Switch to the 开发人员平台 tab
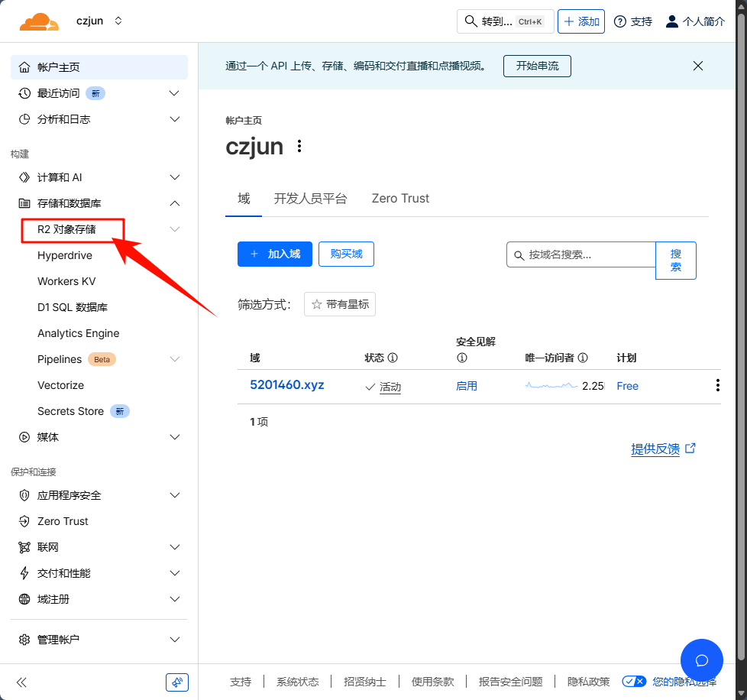This screenshot has width=747, height=700. tap(310, 199)
